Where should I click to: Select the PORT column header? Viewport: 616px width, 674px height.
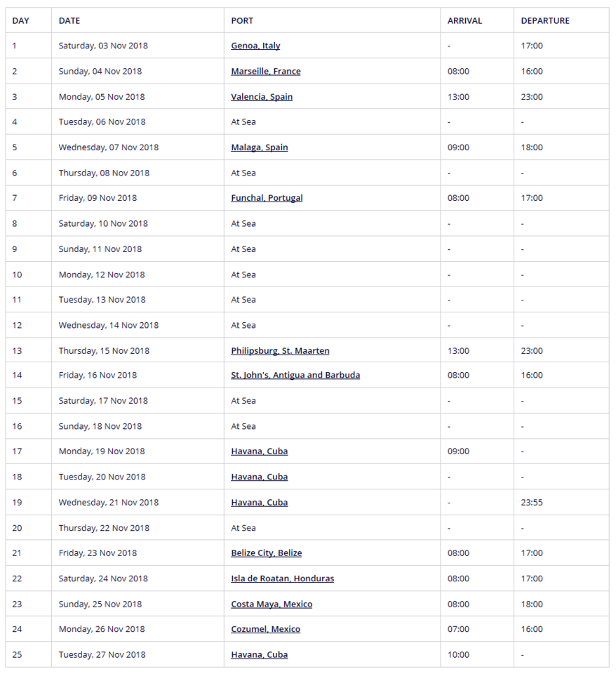[x=242, y=20]
